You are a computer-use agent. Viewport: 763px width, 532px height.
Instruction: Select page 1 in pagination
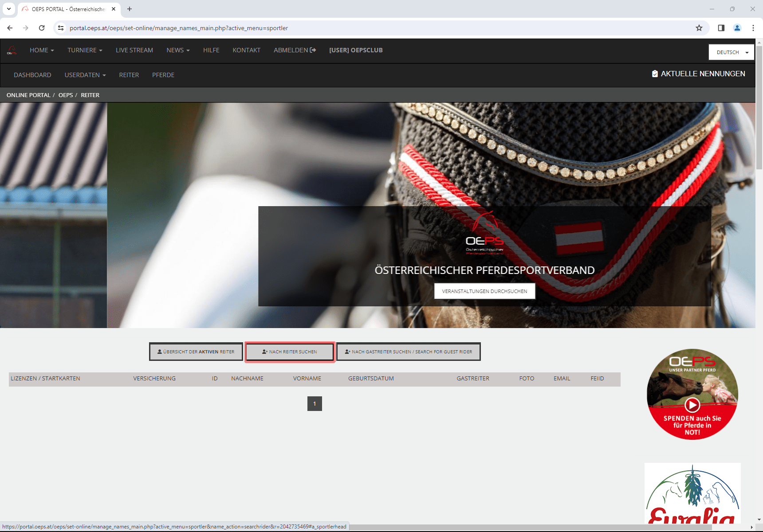coord(315,403)
